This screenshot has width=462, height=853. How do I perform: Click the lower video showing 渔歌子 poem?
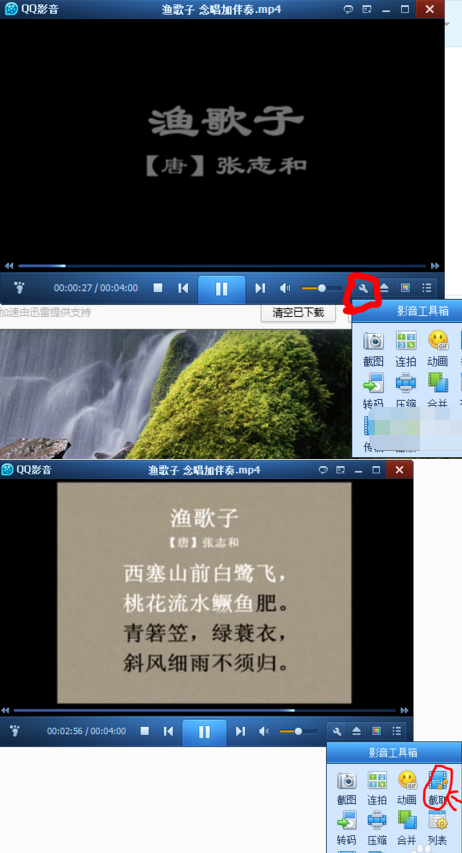pyautogui.click(x=205, y=593)
